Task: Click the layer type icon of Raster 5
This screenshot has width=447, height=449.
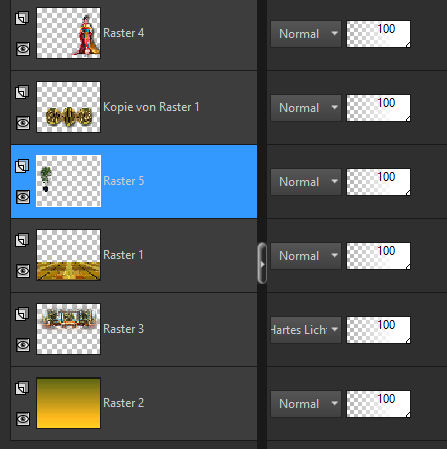Action: 22,166
